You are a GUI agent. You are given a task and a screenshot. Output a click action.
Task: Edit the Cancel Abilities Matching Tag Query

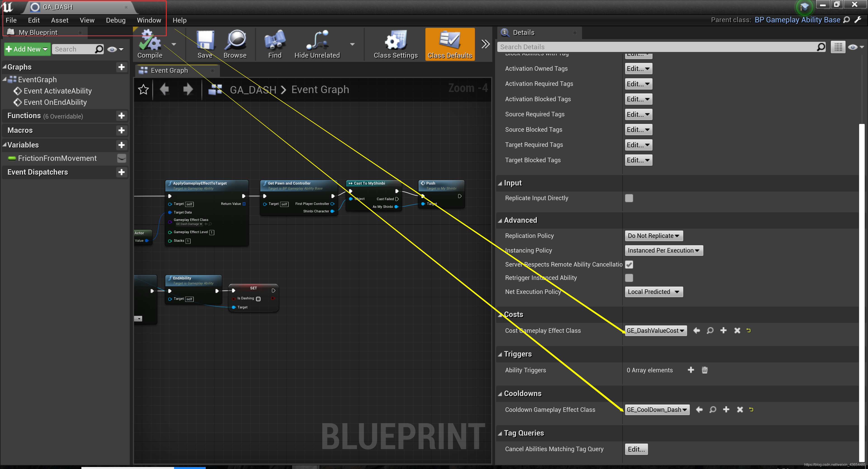(x=636, y=449)
